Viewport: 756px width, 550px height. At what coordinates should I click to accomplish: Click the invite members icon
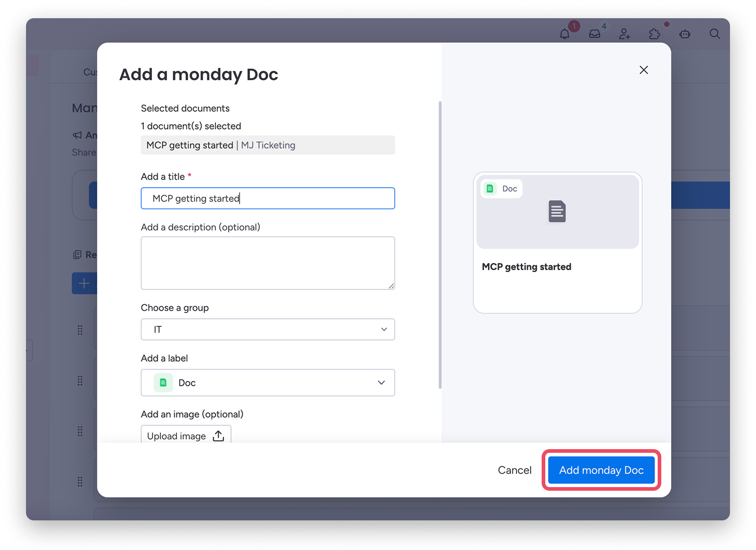click(x=625, y=34)
